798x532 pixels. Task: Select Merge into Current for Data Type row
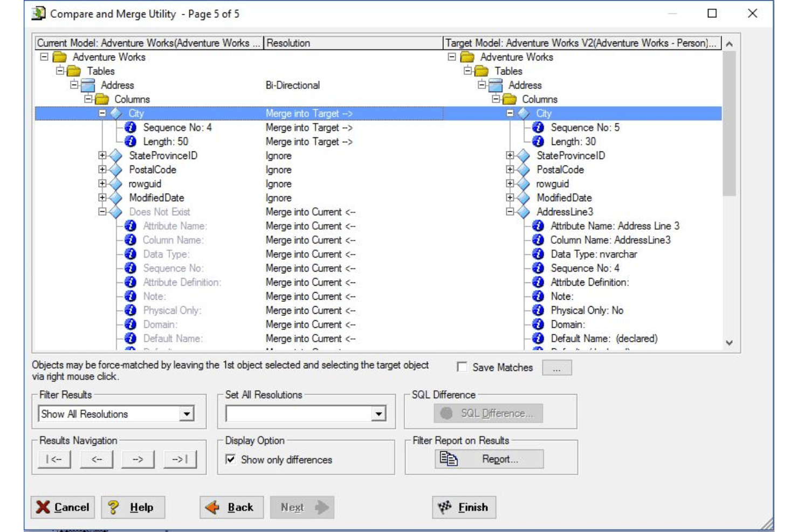[311, 254]
